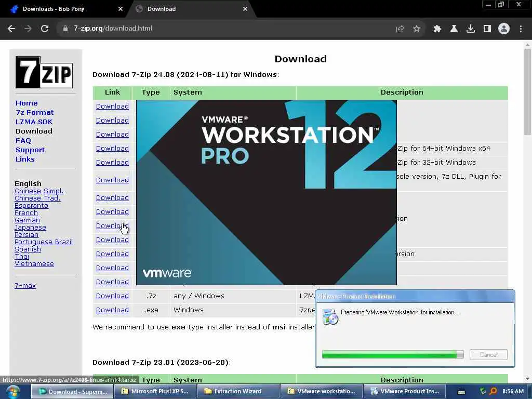The width and height of the screenshot is (532, 399).
Task: Close the Download tab
Action: tap(245, 9)
